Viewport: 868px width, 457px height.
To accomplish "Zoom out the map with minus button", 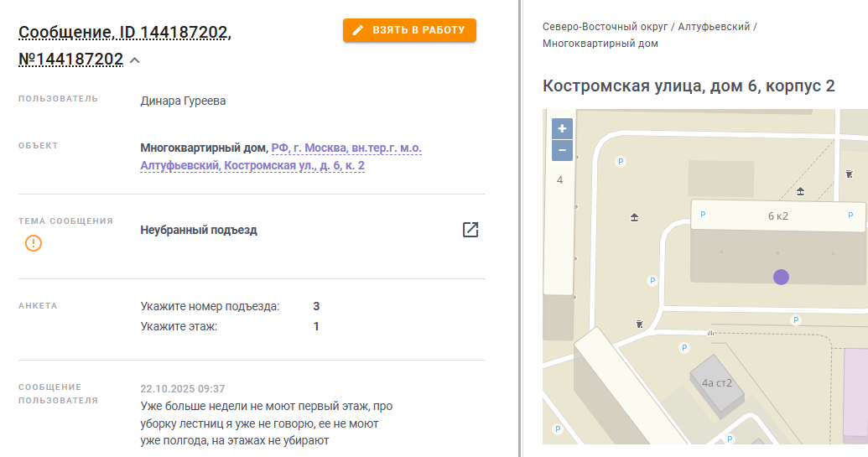I will tap(562, 150).
